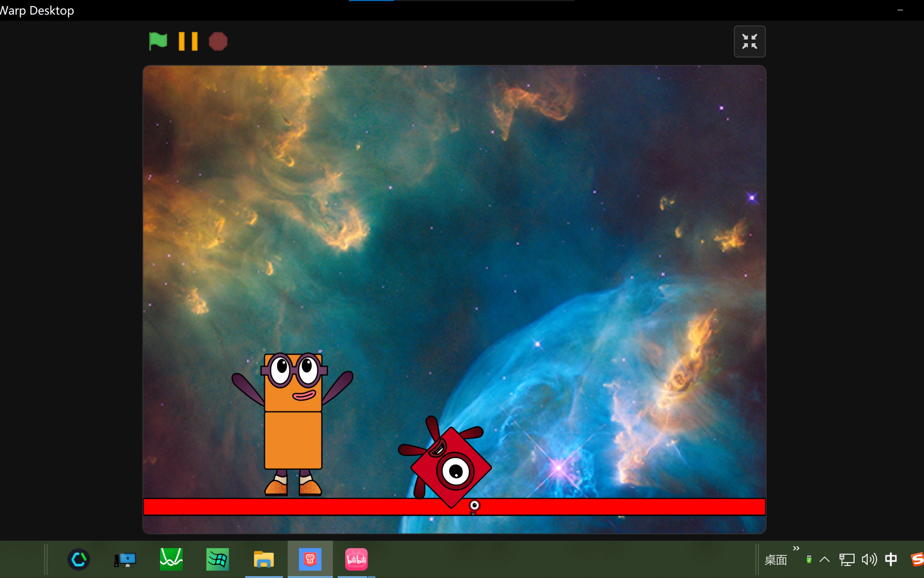
Task: Click the green flag to start project
Action: click(158, 41)
